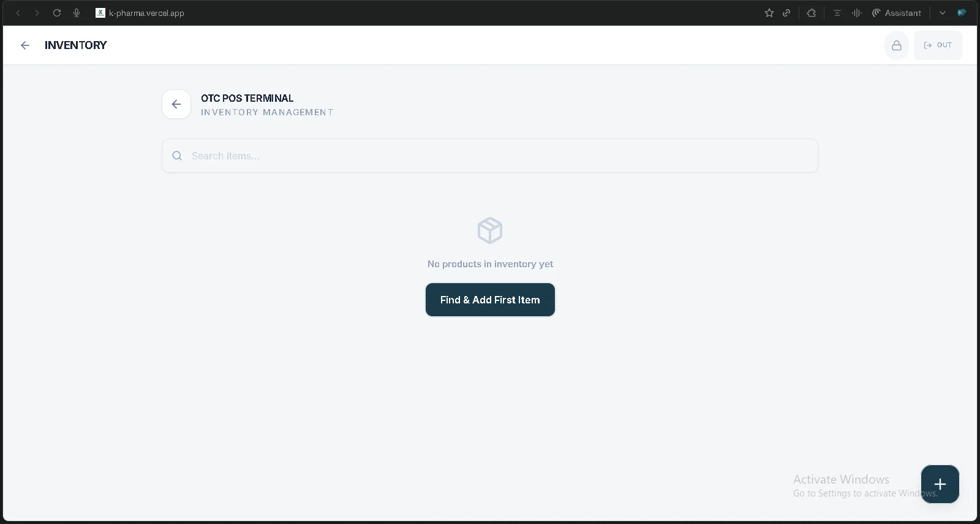Click Find & Add First Item
980x524 pixels.
click(490, 300)
